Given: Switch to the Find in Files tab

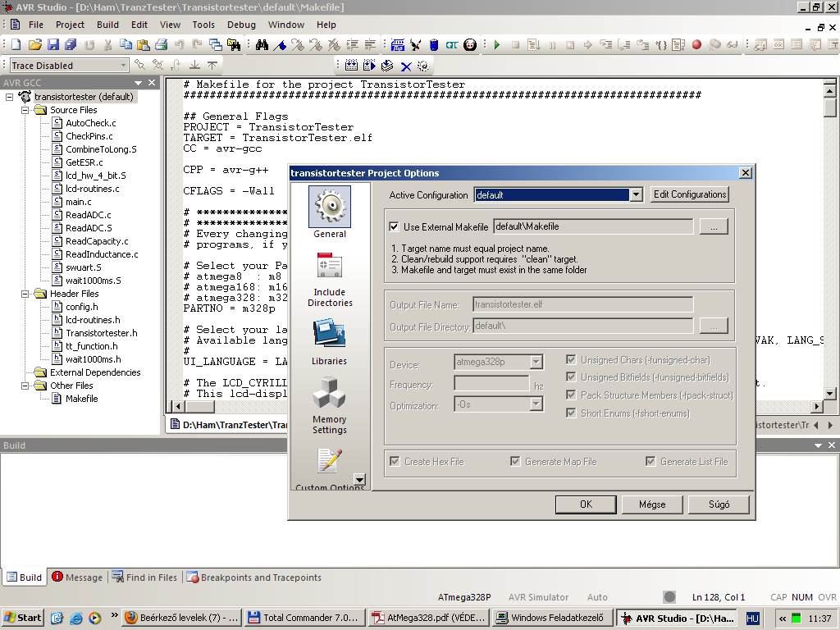Looking at the screenshot, I should click(x=144, y=577).
